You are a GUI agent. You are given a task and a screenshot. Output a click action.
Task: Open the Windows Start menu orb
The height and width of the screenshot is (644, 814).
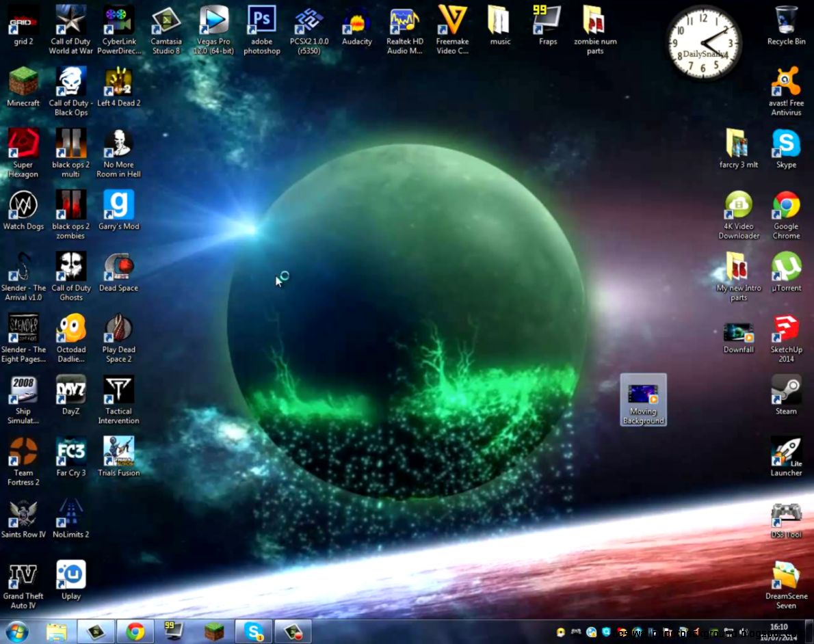(x=16, y=632)
